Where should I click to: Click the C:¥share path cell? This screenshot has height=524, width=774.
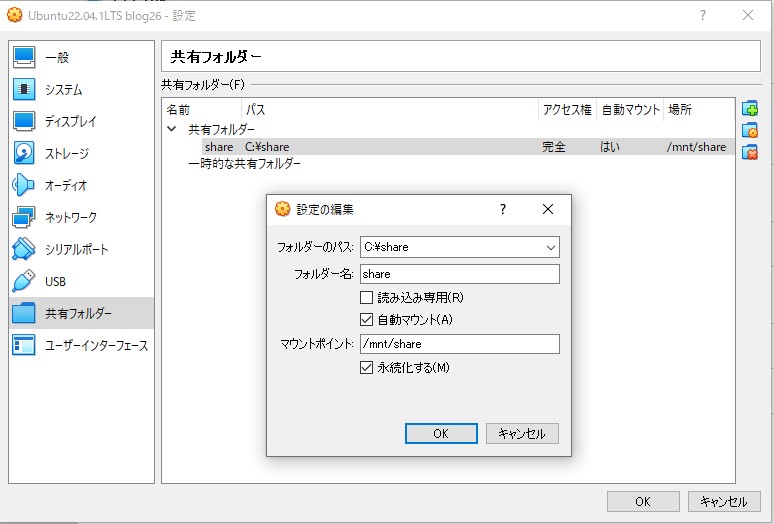(267, 147)
